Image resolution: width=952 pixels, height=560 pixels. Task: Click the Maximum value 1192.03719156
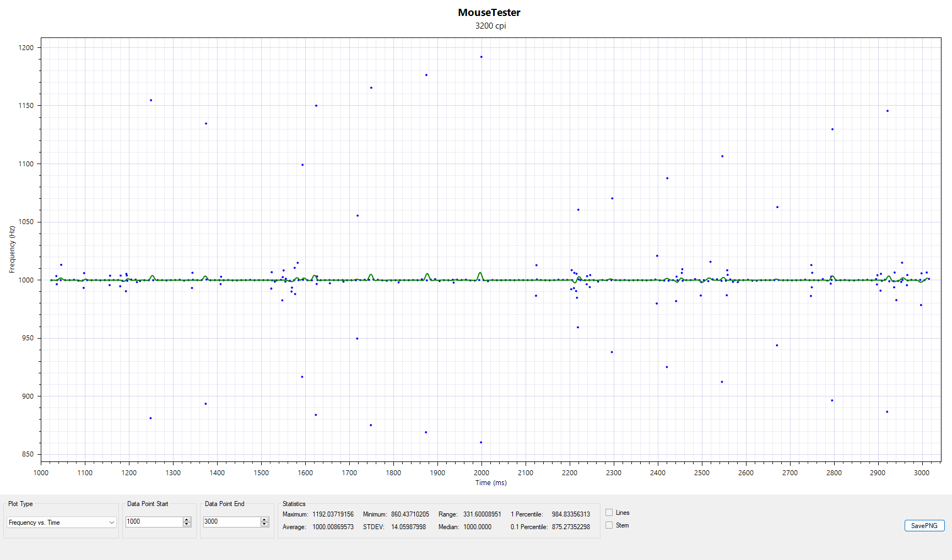click(333, 514)
